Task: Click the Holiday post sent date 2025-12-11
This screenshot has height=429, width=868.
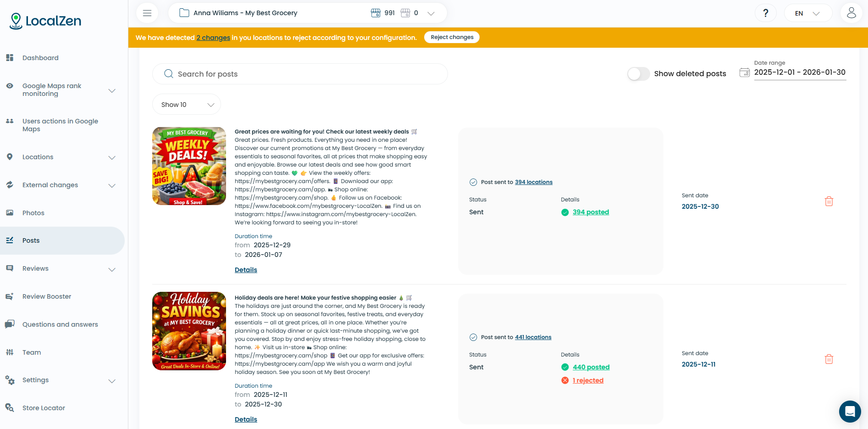Action: point(698,364)
